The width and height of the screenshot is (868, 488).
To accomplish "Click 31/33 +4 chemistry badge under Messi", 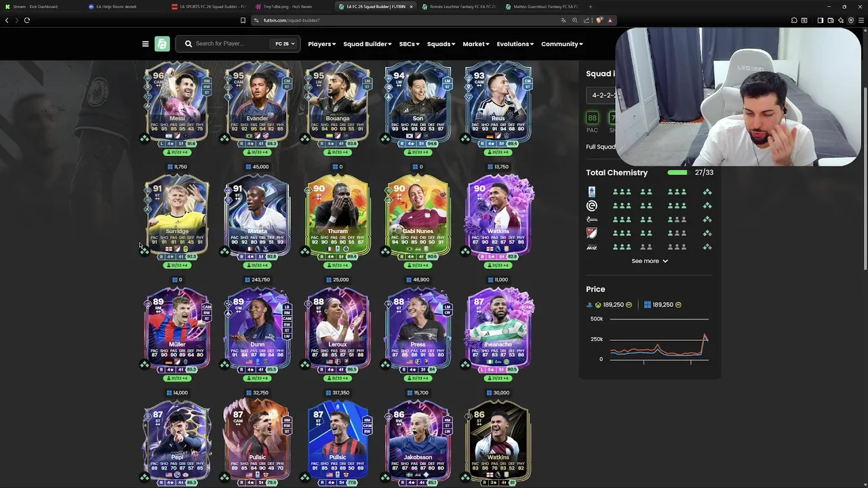I will pos(177,152).
